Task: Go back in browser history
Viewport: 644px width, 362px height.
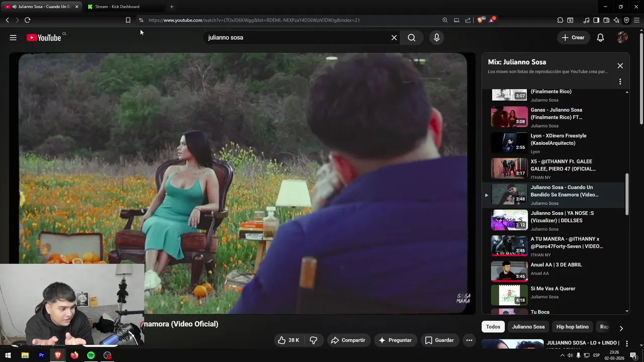Action: click(x=7, y=20)
